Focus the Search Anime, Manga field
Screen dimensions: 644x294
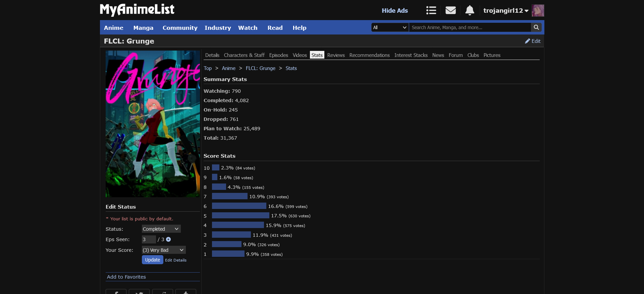[470, 27]
